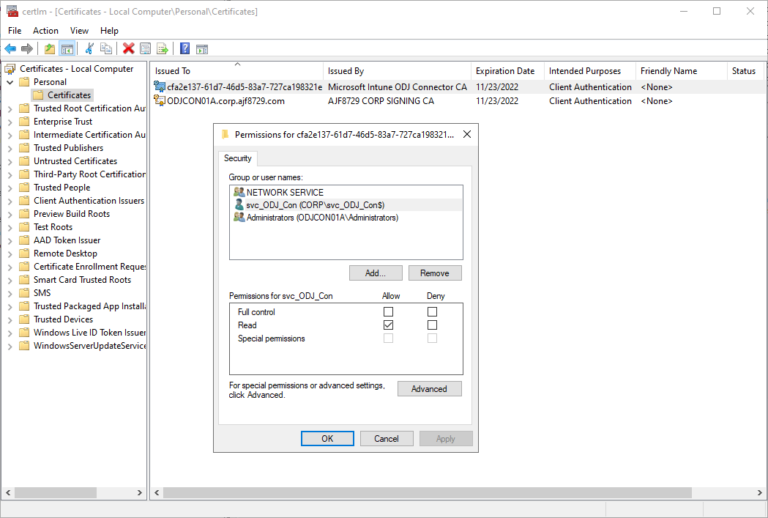This screenshot has width=768, height=518.
Task: Click certificate icon of ODJCON01A row
Action: (x=160, y=100)
